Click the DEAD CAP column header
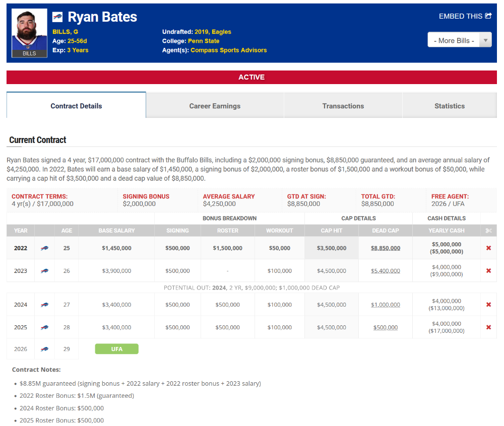Viewport: 504px width, 426px height. (x=386, y=231)
